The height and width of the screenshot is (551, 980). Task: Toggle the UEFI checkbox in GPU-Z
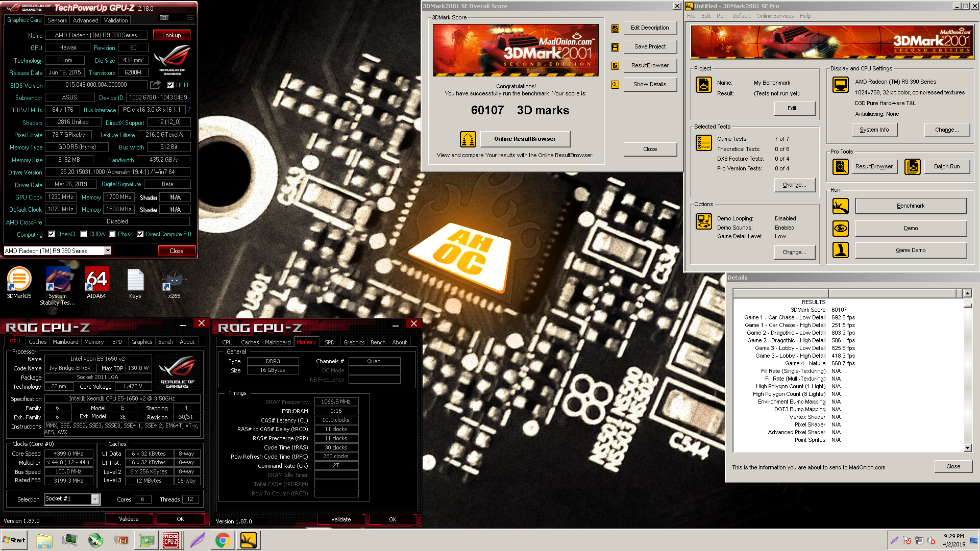pyautogui.click(x=170, y=85)
